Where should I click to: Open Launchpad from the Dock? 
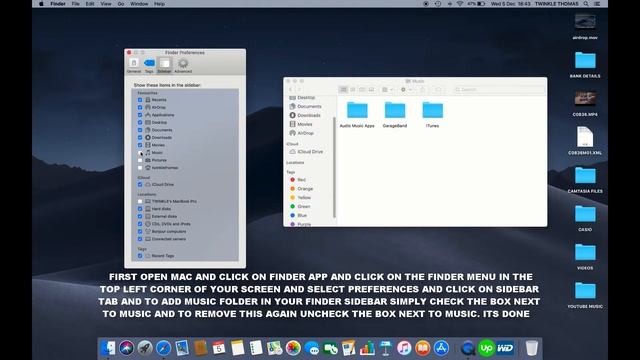click(145, 348)
